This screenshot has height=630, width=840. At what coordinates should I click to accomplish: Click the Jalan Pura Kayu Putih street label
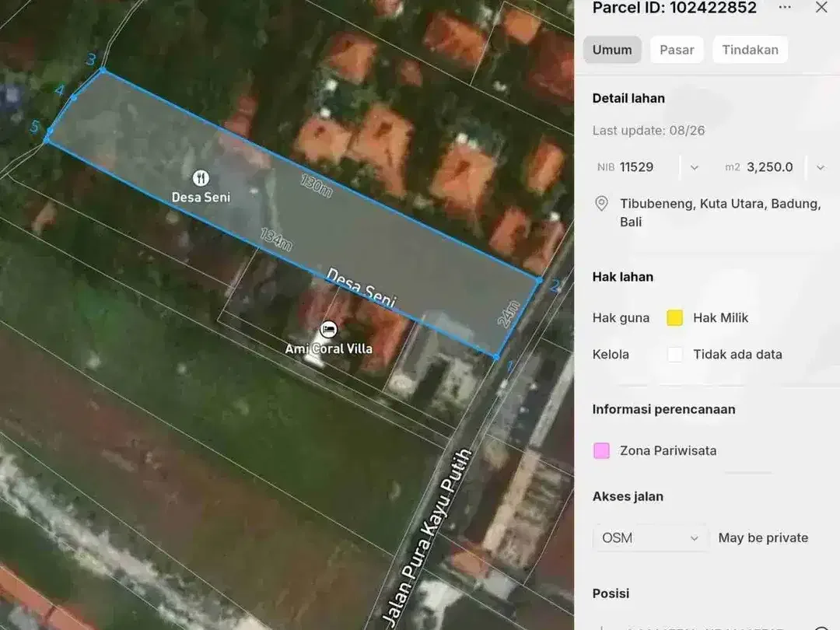[x=427, y=538]
